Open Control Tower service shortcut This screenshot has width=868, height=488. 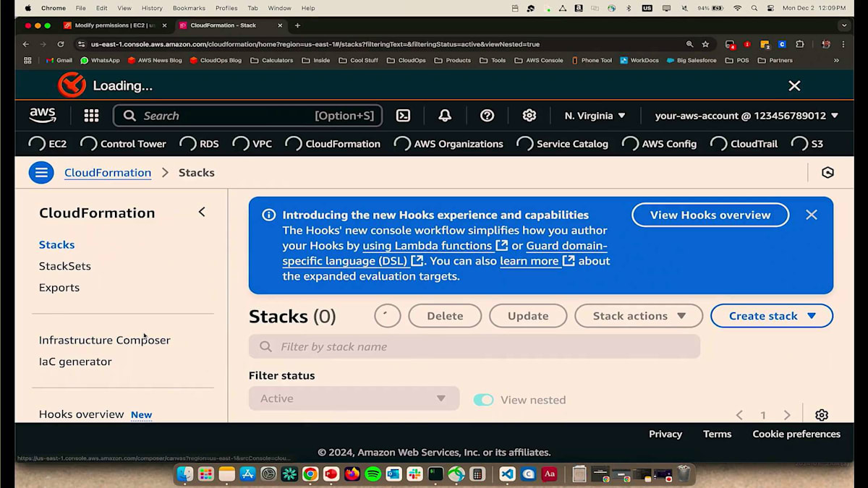click(123, 144)
